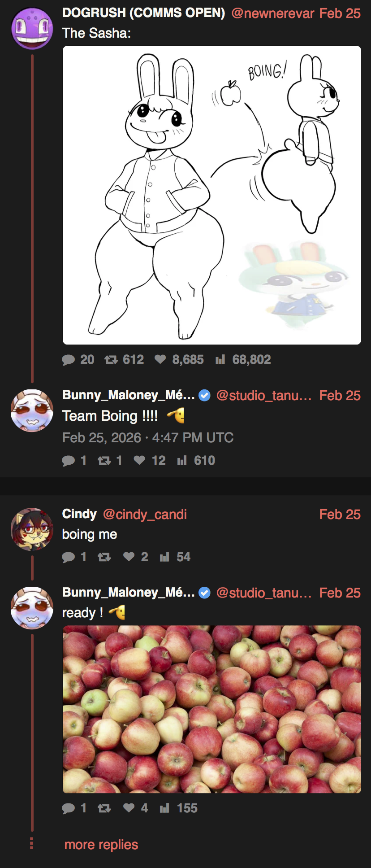Image resolution: width=371 pixels, height=868 pixels.
Task: Click views stats icon showing 68,802
Action: point(220,360)
